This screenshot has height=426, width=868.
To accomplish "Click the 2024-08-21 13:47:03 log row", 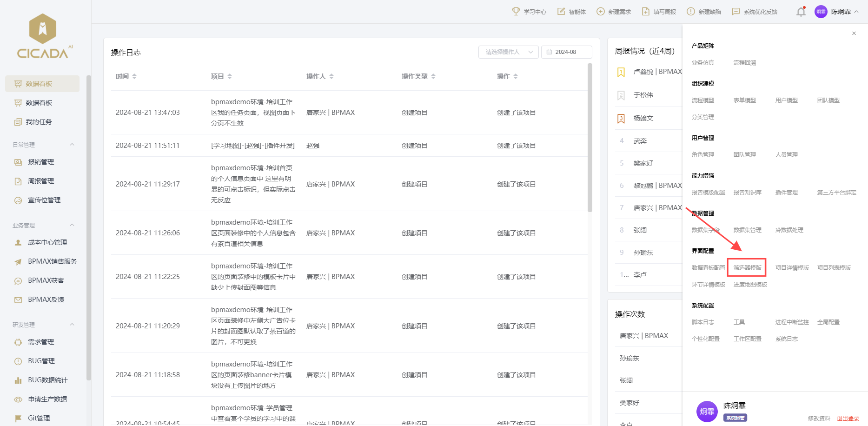I will point(349,113).
